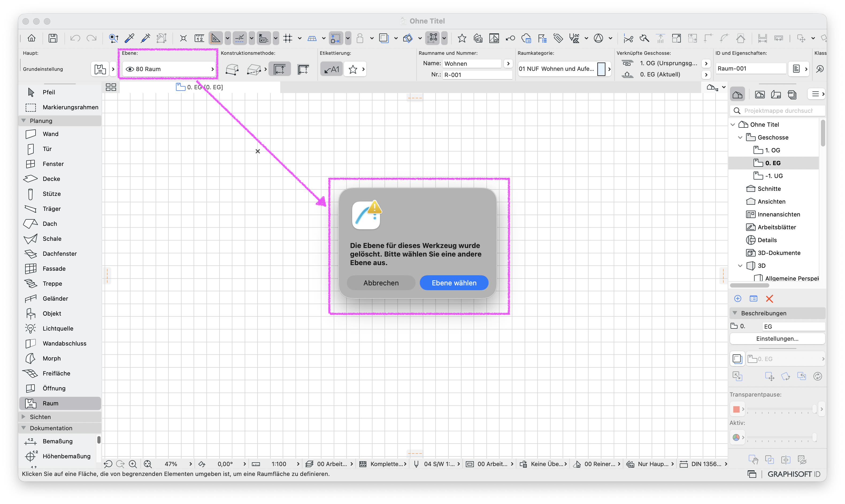The image size is (845, 504).
Task: Click the red delete X icon
Action: pyautogui.click(x=769, y=298)
